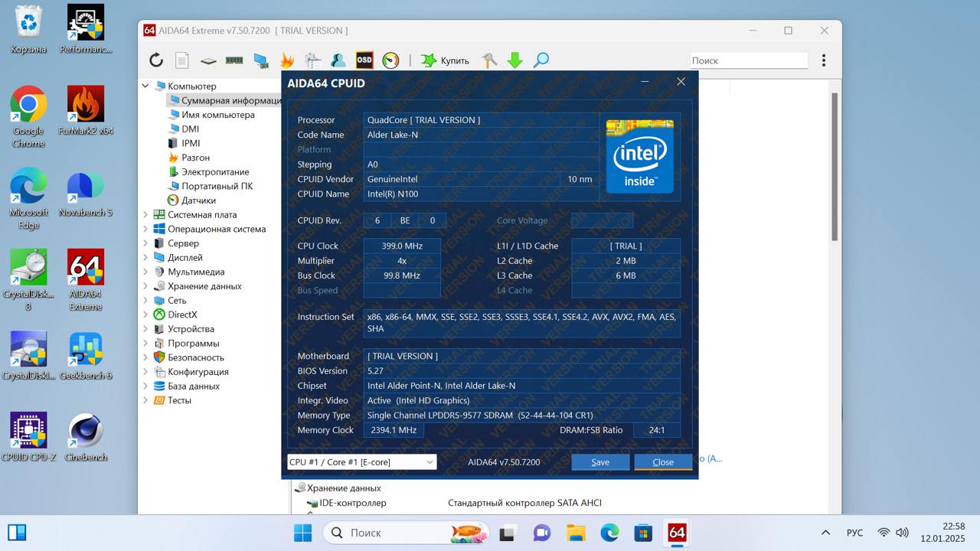Viewport: 980px width, 551px height.
Task: Open Cinebench desktop shortcut
Action: click(86, 438)
